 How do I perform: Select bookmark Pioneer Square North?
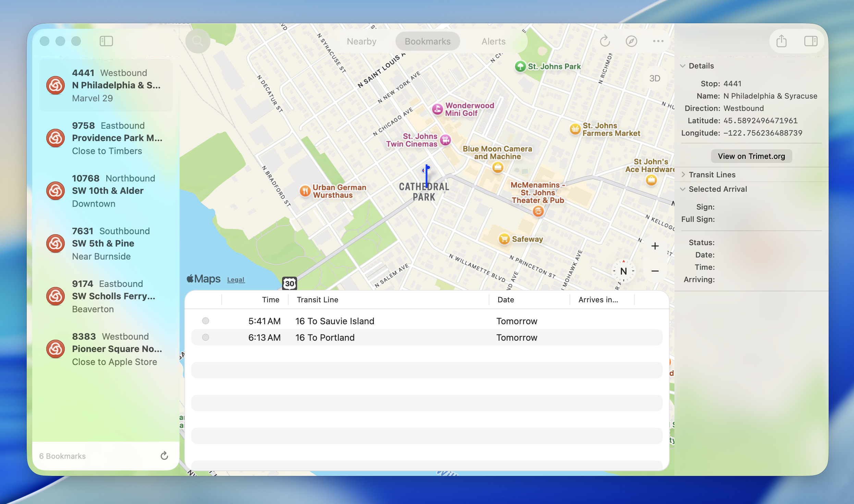click(106, 349)
